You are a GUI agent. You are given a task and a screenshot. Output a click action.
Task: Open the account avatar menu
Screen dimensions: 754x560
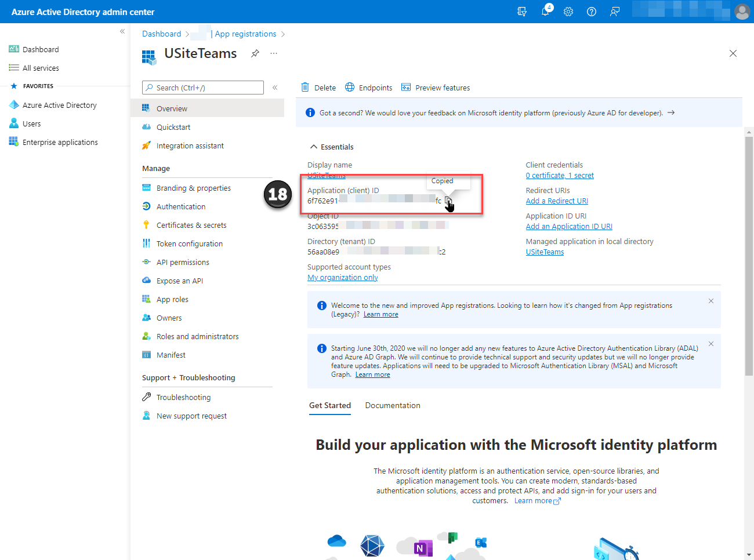[742, 12]
